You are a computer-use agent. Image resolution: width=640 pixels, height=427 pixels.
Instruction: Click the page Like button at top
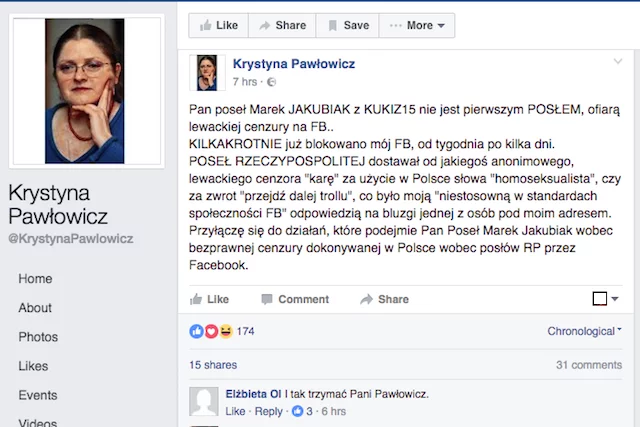coord(218,25)
